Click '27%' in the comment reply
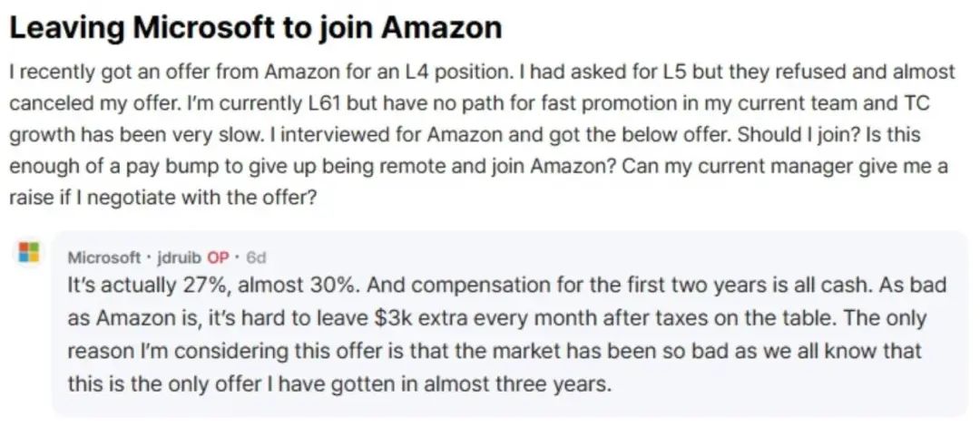This screenshot has width=980, height=426. tap(205, 286)
